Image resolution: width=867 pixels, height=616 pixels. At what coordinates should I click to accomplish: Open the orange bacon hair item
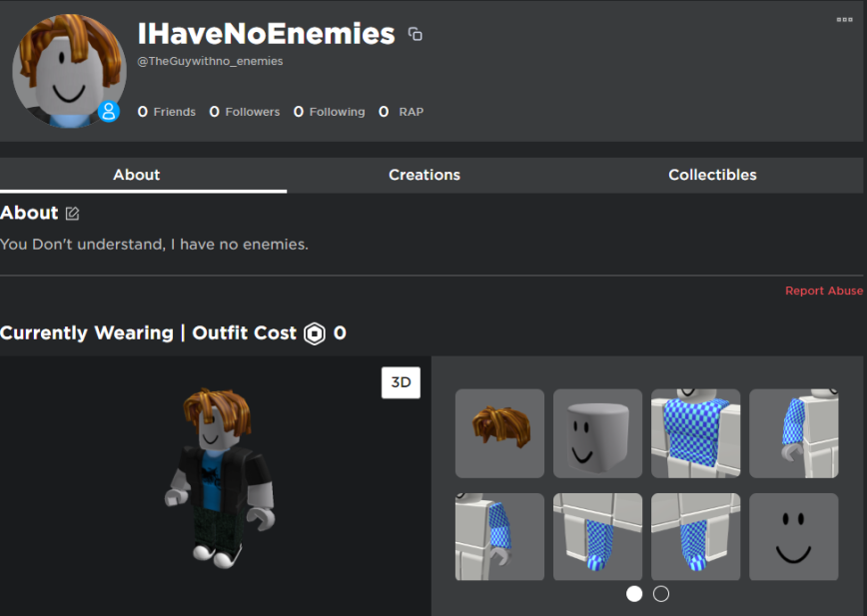pos(499,433)
